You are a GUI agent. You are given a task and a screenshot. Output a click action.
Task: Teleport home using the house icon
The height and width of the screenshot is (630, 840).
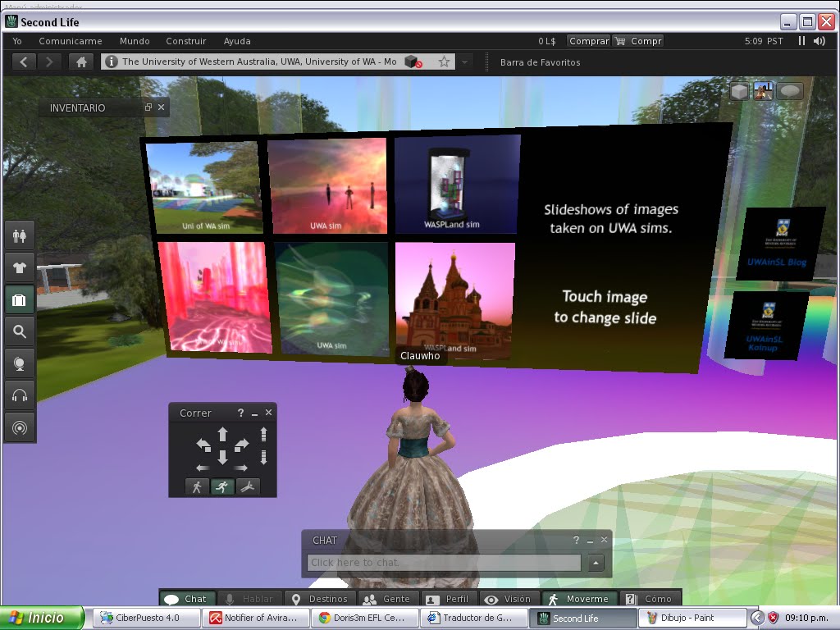81,62
